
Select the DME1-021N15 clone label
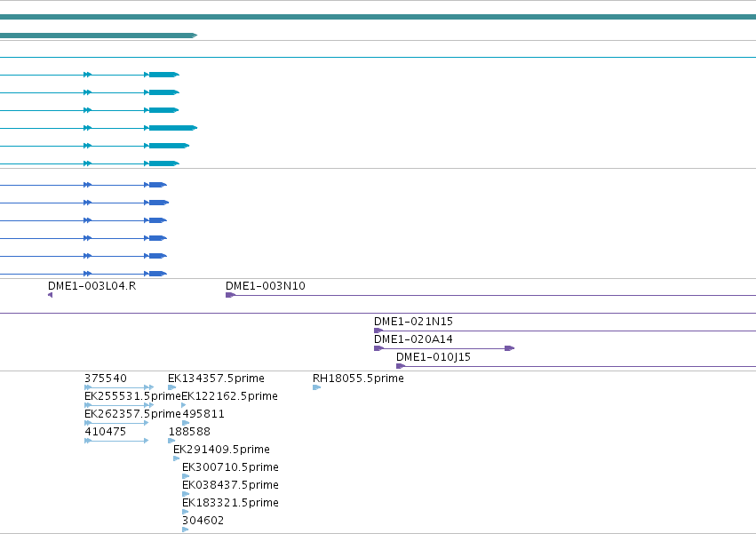pos(413,322)
